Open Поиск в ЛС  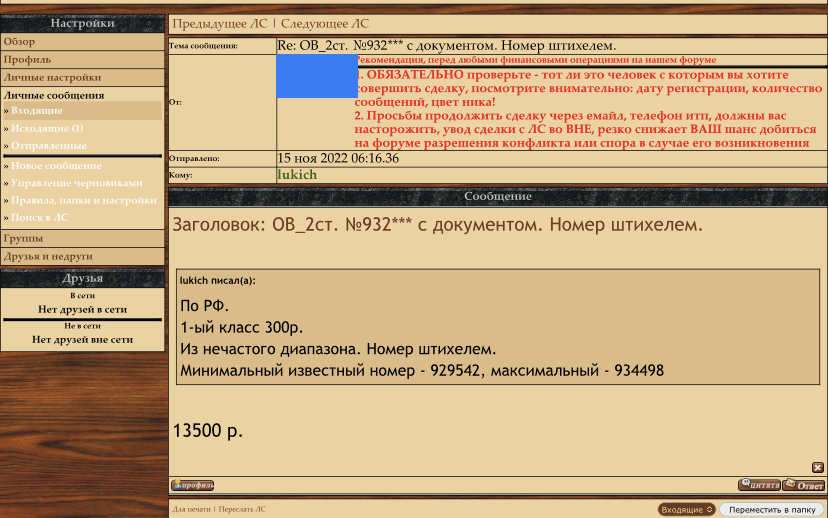coord(41,216)
